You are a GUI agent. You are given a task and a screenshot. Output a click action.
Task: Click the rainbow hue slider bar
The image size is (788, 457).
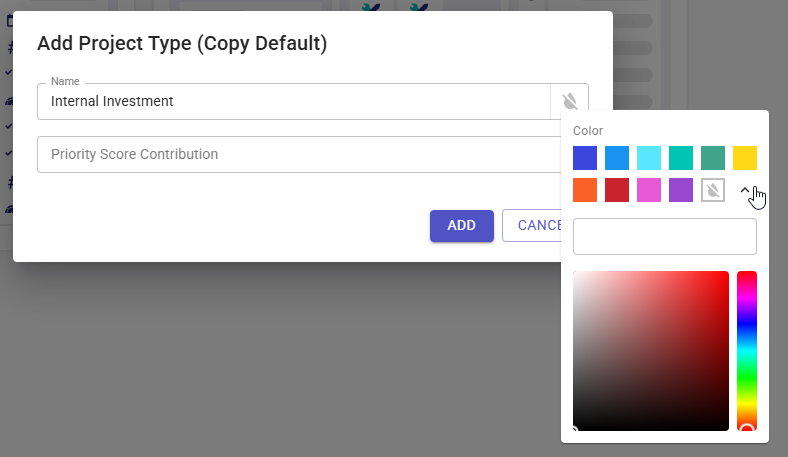[747, 350]
